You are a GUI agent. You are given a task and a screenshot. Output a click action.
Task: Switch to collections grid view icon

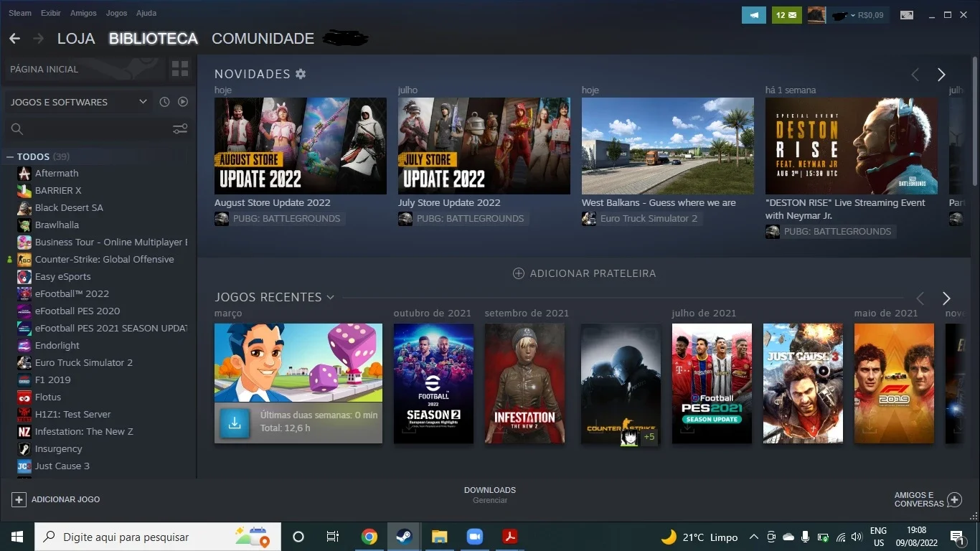click(x=180, y=69)
